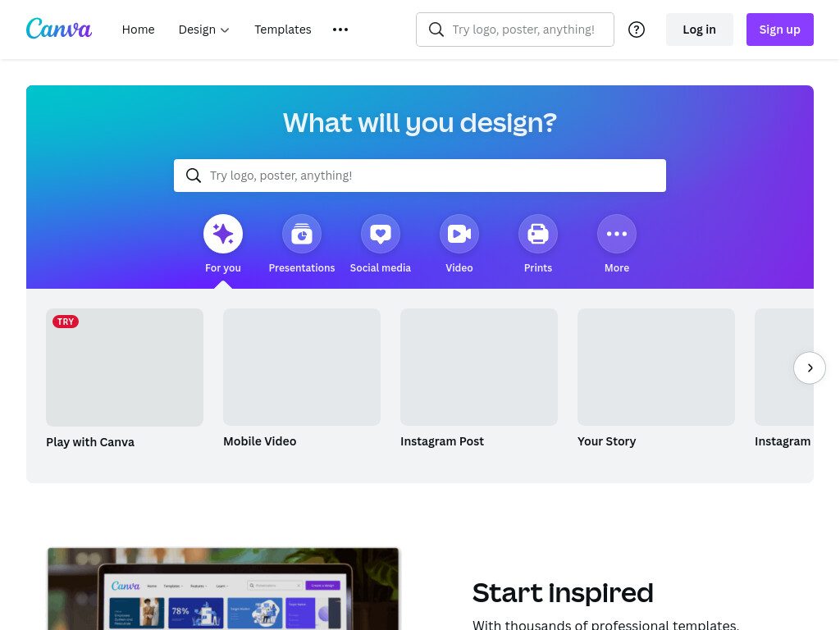The width and height of the screenshot is (840, 630).
Task: Open the help question mark icon
Action: 637,30
